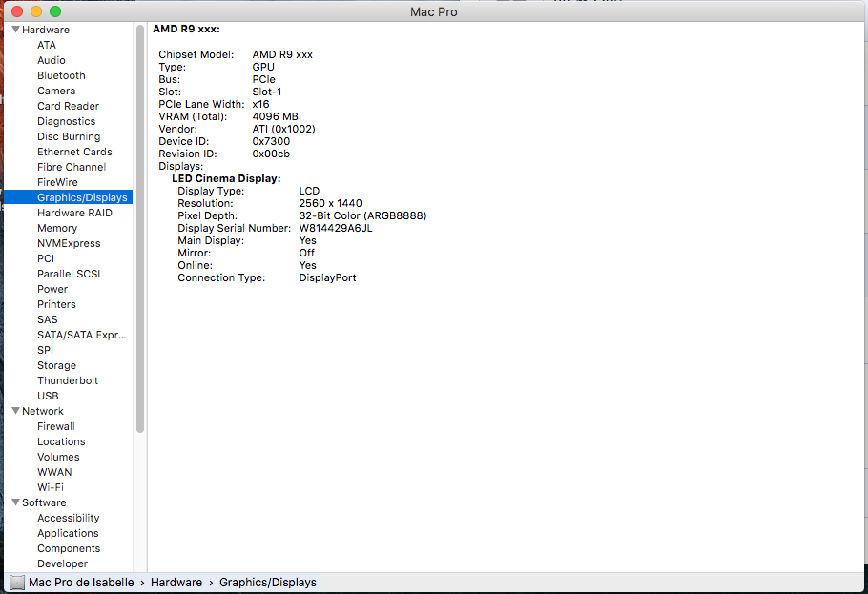Click the PCIe Lane Width value x16
Image resolution: width=868 pixels, height=594 pixels.
pyautogui.click(x=260, y=104)
